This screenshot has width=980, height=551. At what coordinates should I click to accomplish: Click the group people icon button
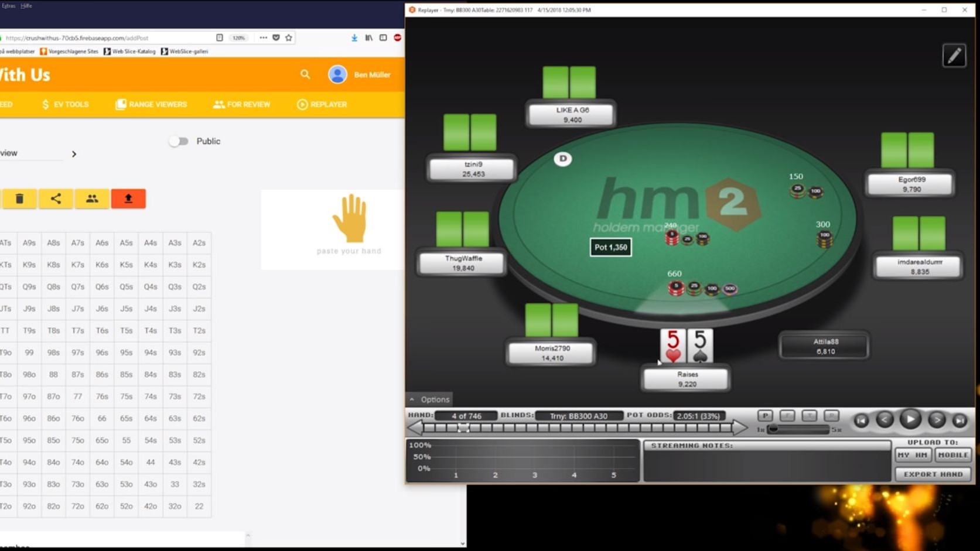pos(92,199)
